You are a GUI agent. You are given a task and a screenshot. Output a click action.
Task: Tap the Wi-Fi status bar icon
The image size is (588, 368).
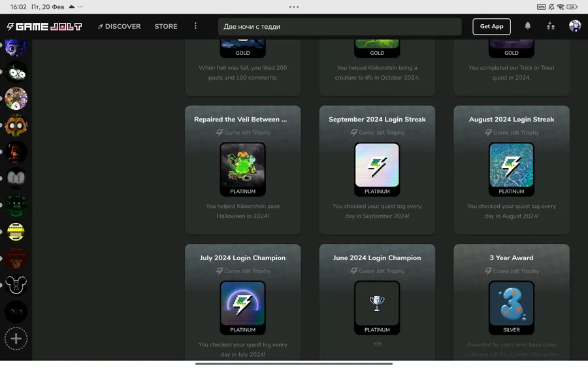click(x=561, y=7)
